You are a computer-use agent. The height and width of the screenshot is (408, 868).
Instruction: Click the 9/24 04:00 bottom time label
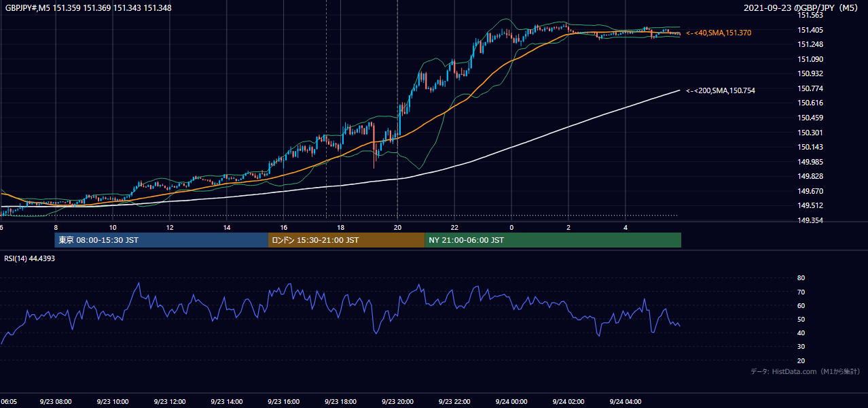point(625,402)
